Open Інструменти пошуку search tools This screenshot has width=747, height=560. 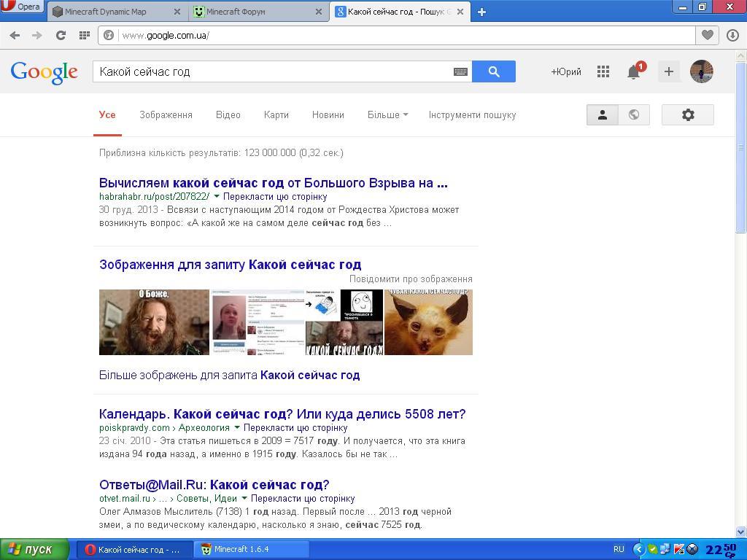point(472,114)
